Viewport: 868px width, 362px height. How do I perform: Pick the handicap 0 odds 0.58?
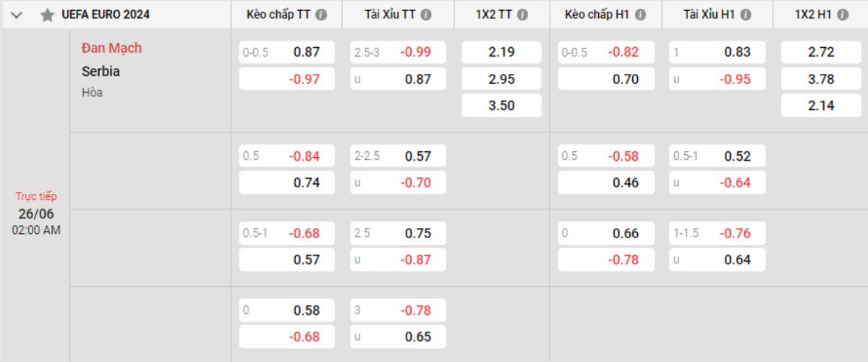point(287,310)
